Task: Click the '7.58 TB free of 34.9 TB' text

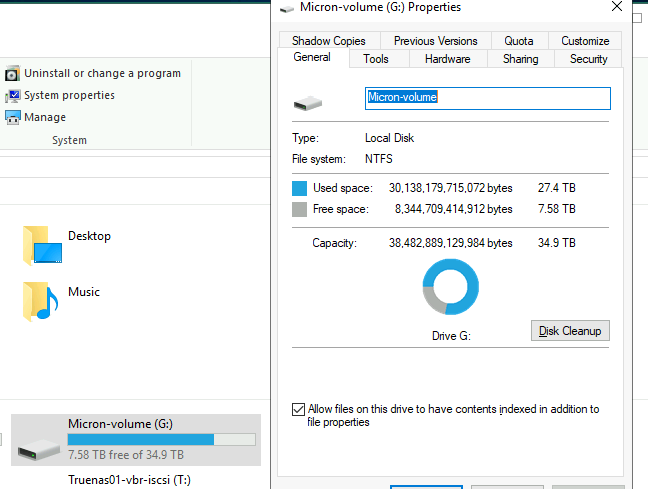Action: [126, 455]
